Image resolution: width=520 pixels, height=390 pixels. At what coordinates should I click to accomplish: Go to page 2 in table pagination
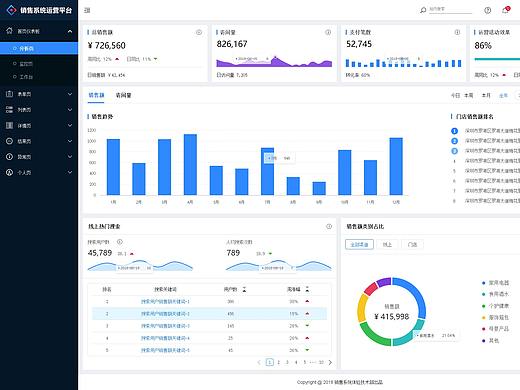pos(279,362)
